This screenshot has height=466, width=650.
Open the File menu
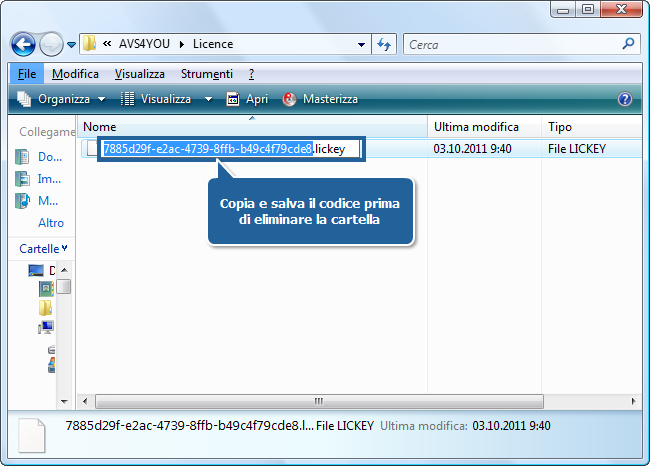(27, 74)
